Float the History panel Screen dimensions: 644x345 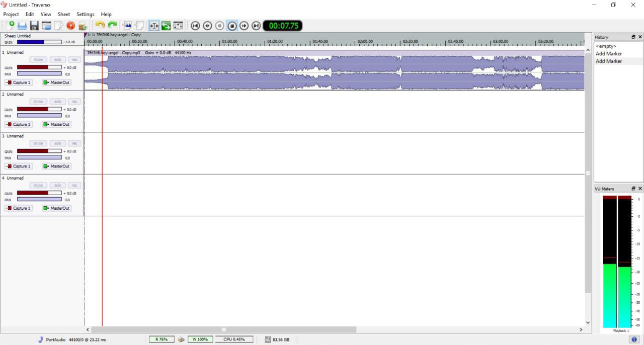633,37
